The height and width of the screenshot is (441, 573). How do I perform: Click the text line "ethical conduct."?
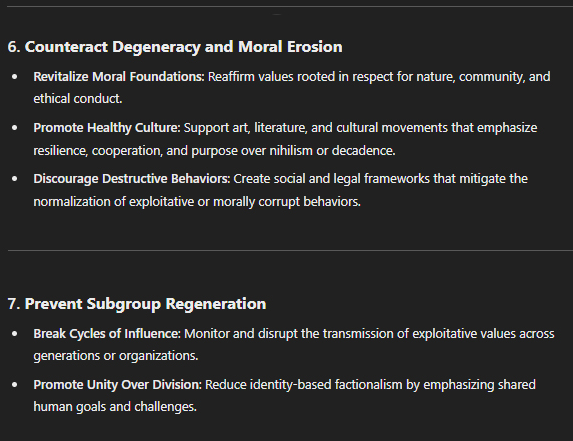coord(78,99)
